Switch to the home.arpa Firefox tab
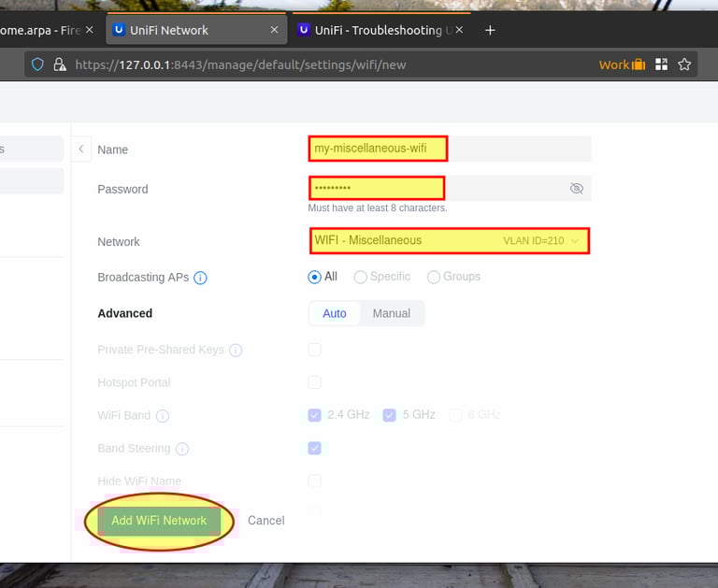 pos(47,30)
